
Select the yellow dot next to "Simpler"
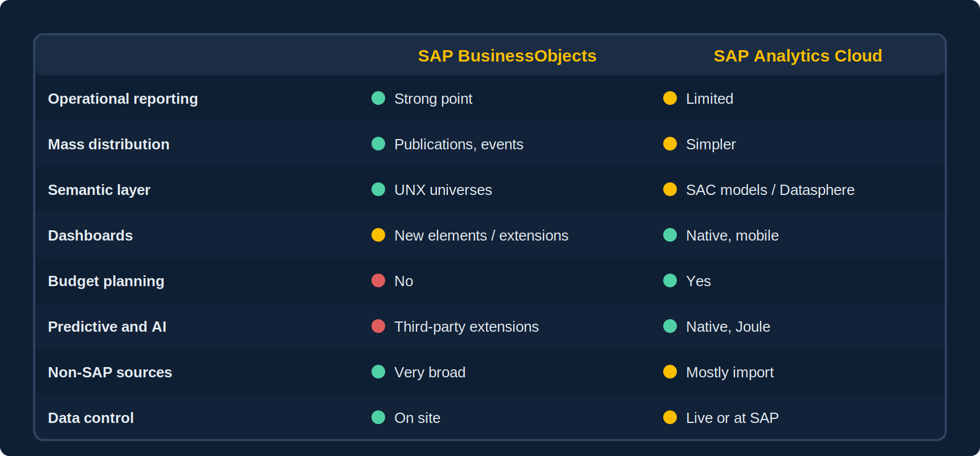coord(670,144)
